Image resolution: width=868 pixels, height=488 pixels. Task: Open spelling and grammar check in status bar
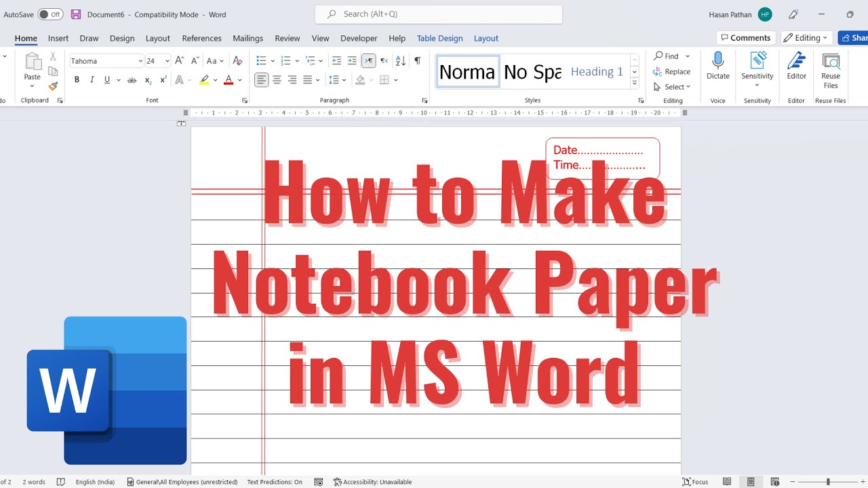[61, 482]
